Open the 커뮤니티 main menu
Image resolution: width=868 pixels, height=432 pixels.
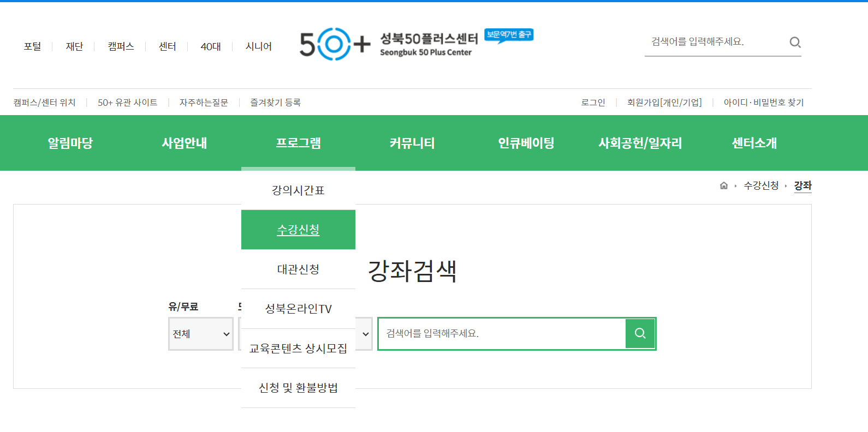(x=412, y=143)
